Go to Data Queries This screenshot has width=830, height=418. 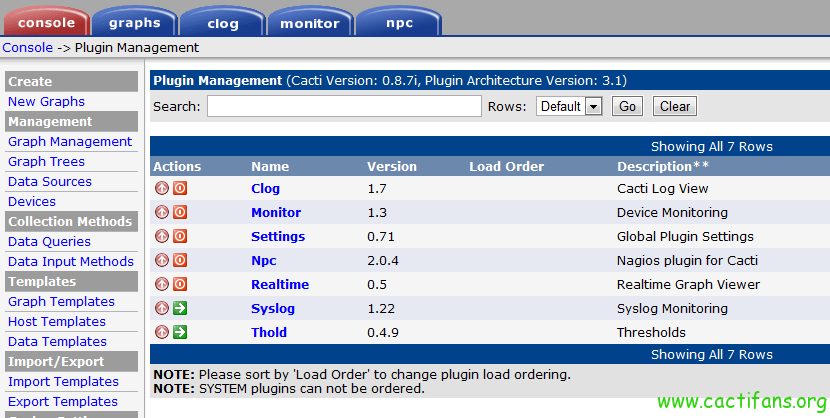49,241
